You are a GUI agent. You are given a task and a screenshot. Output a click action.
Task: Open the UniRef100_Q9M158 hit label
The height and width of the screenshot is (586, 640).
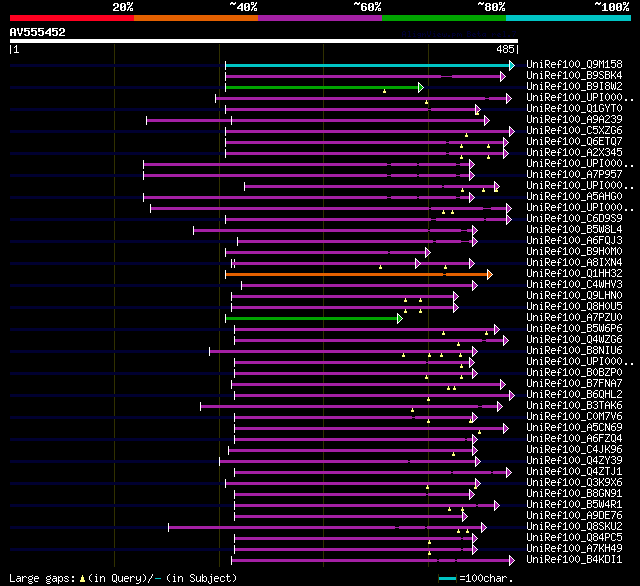[x=574, y=64]
